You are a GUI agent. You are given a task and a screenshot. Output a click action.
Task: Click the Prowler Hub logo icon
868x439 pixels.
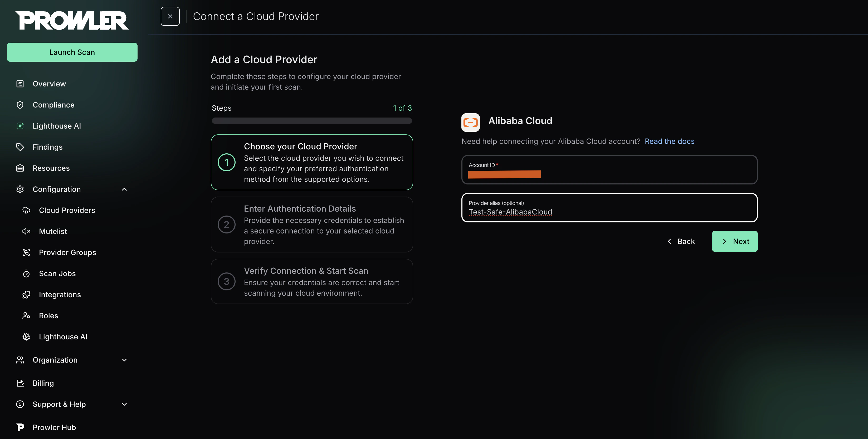pos(20,427)
